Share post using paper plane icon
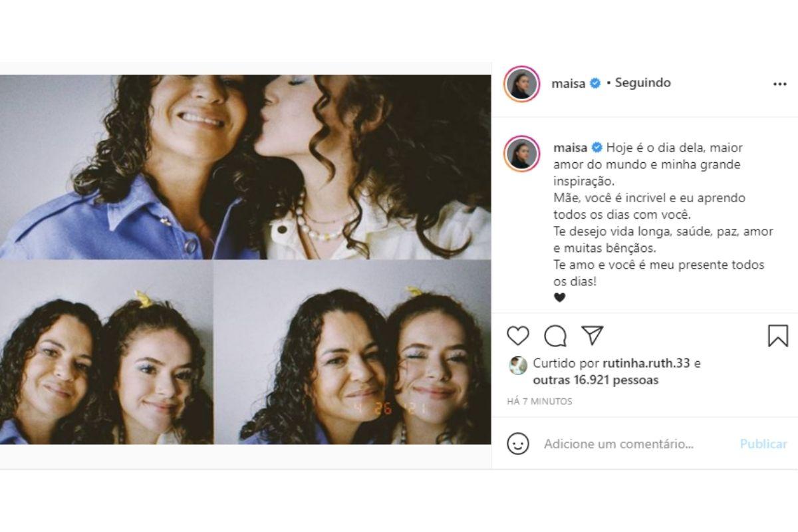 [x=592, y=335]
